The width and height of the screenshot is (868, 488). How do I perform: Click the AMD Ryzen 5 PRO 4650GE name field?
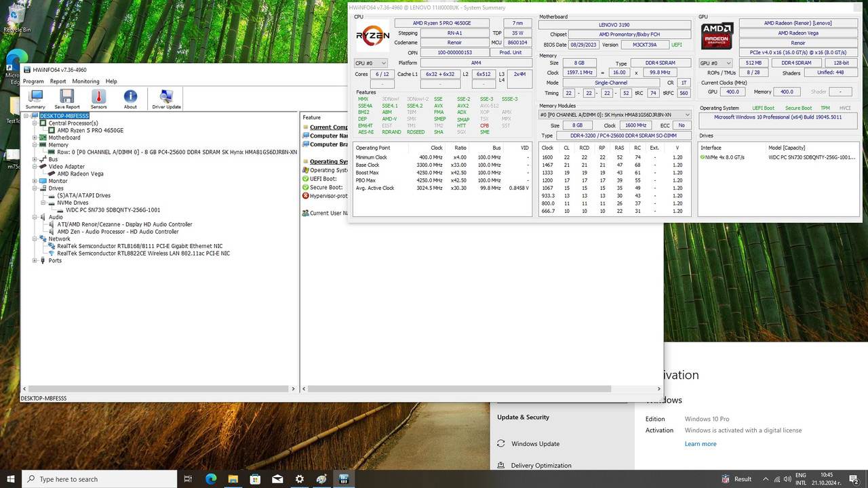point(441,23)
